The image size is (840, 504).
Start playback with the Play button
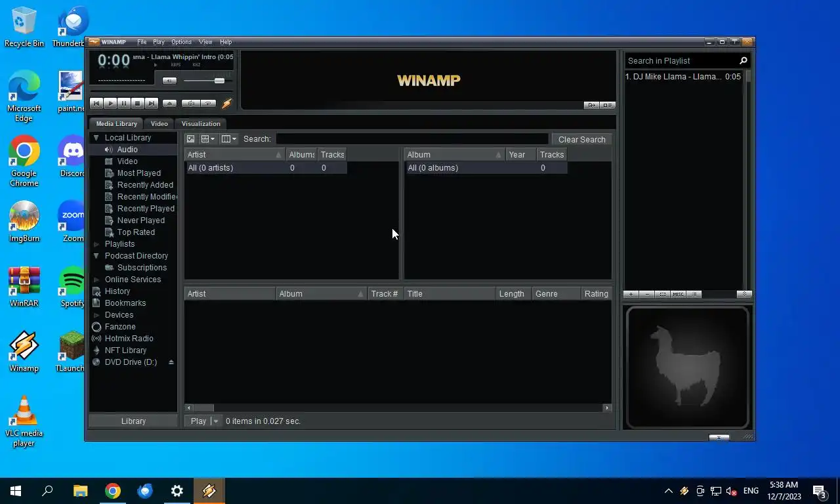point(110,103)
